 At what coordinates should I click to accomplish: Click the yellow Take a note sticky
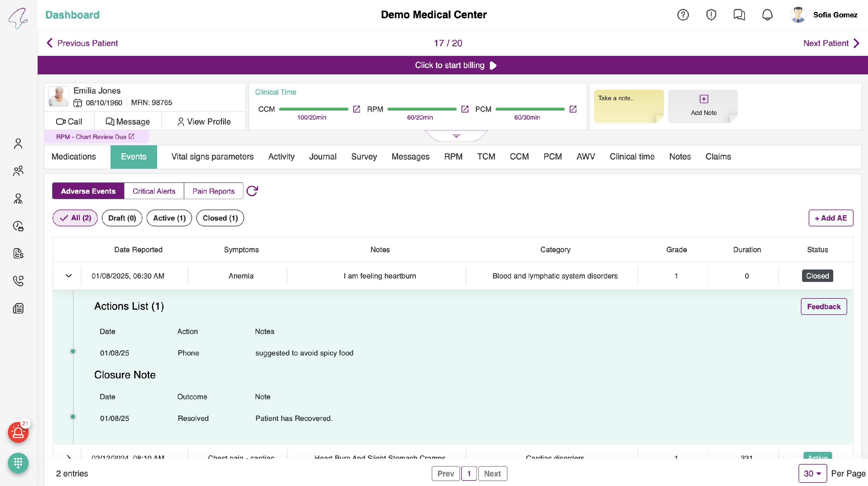[628, 106]
